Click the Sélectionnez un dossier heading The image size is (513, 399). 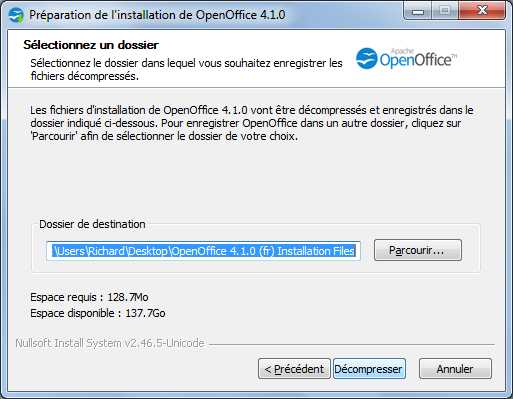pos(91,45)
